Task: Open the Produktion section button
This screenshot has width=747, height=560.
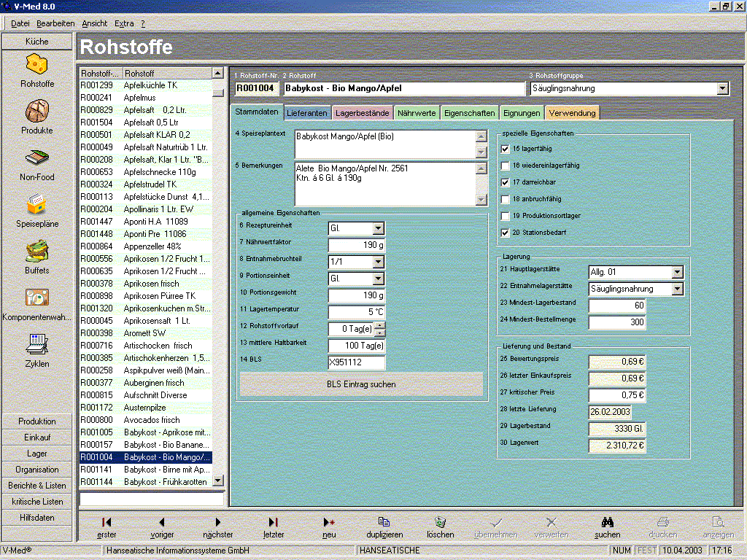Action: [37, 421]
